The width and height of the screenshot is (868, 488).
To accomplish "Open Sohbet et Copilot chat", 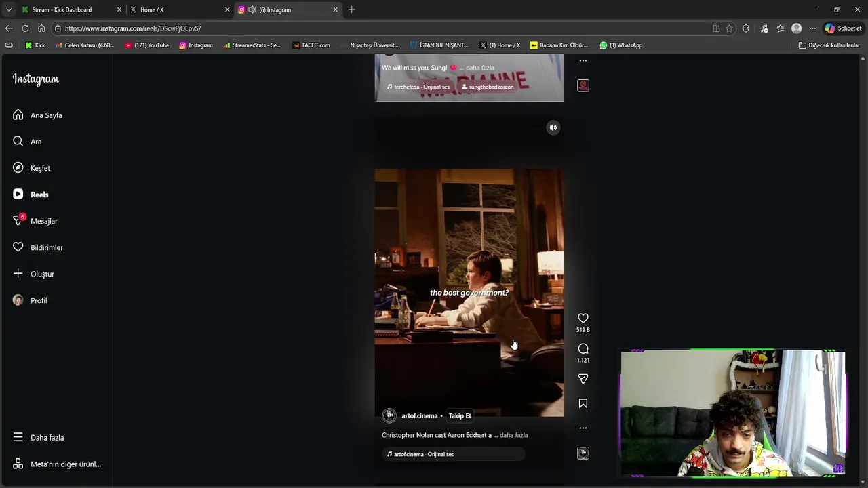I will coord(843,28).
